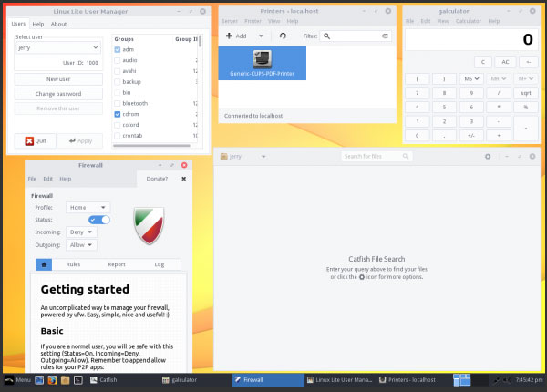Click the printer Filter text field
547x392 pixels.
tap(356, 36)
